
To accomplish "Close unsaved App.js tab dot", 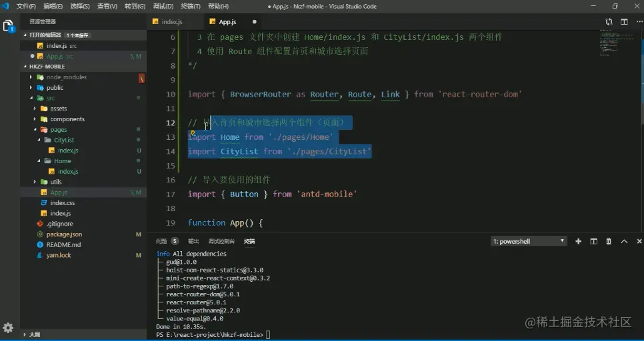I will [254, 22].
